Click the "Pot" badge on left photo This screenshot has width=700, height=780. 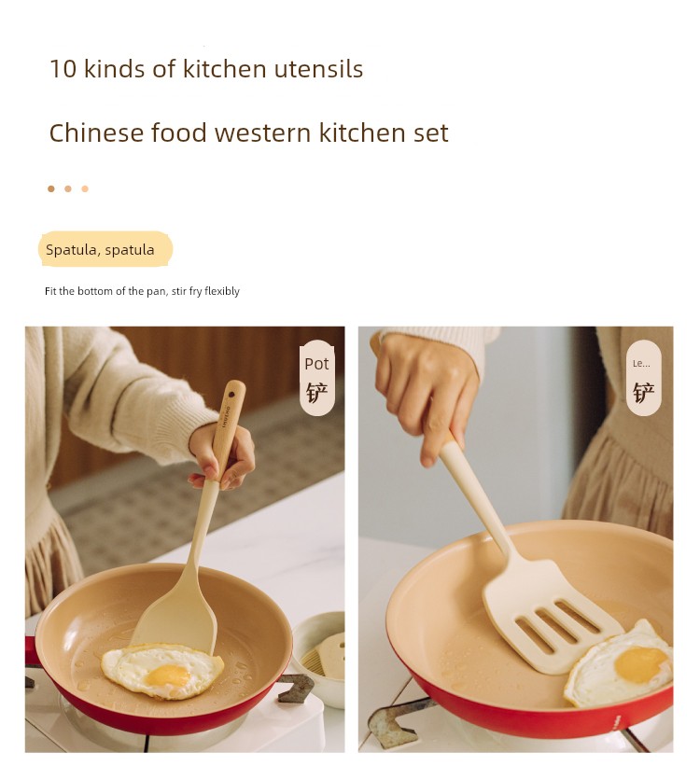(317, 378)
